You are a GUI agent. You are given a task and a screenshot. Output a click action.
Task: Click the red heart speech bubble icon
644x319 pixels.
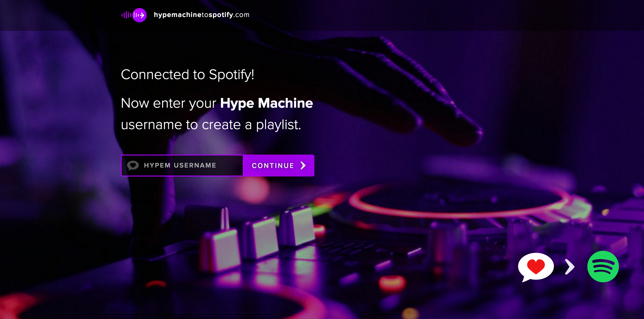[536, 267]
